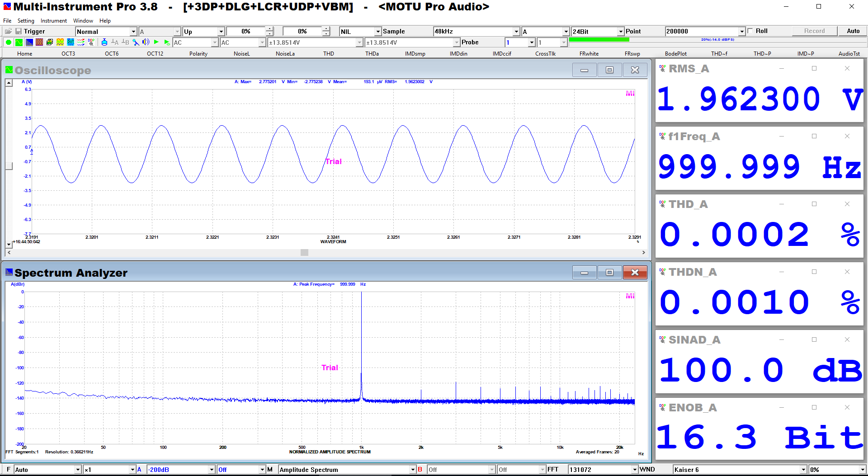Open the File menu
Screen dimensions: 868x476
coord(7,21)
